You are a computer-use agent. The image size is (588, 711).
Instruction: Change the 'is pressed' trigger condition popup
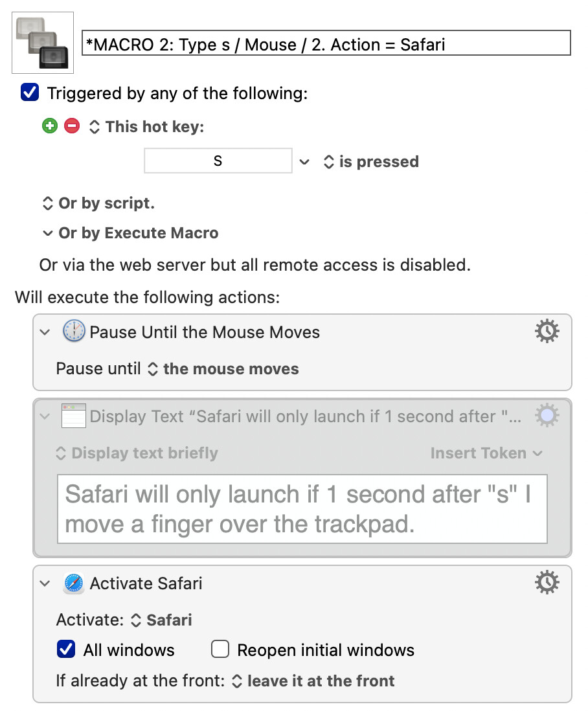371,162
